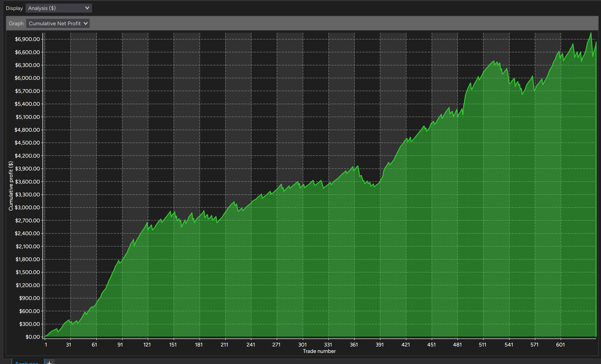The image size is (601, 364).
Task: Click the $2,400.00 y-axis label
Action: (x=27, y=233)
